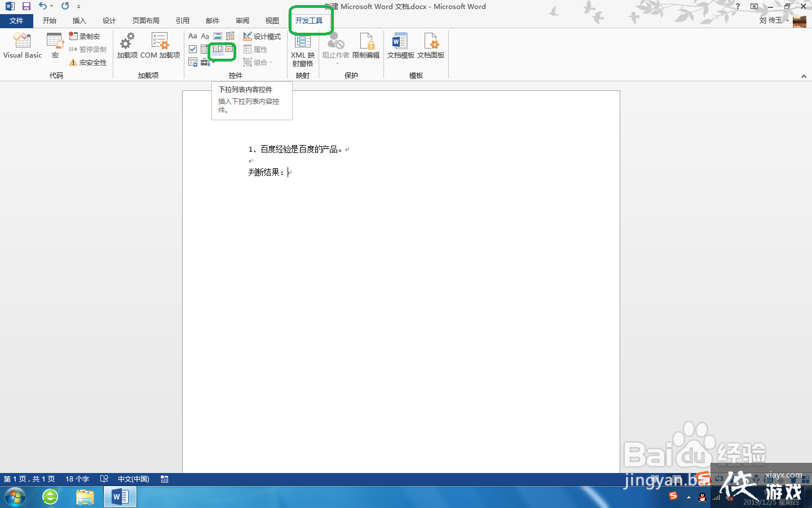
Task: Insert building block gallery content control
Action: pyautogui.click(x=230, y=36)
